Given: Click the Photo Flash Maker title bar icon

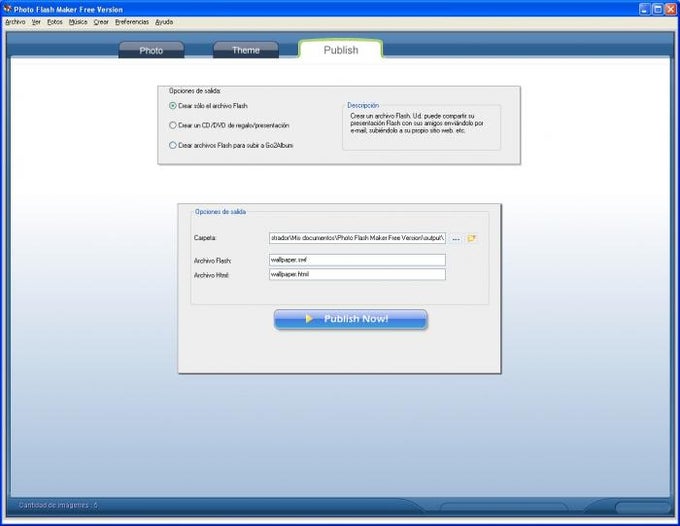Looking at the screenshot, I should (x=7, y=9).
